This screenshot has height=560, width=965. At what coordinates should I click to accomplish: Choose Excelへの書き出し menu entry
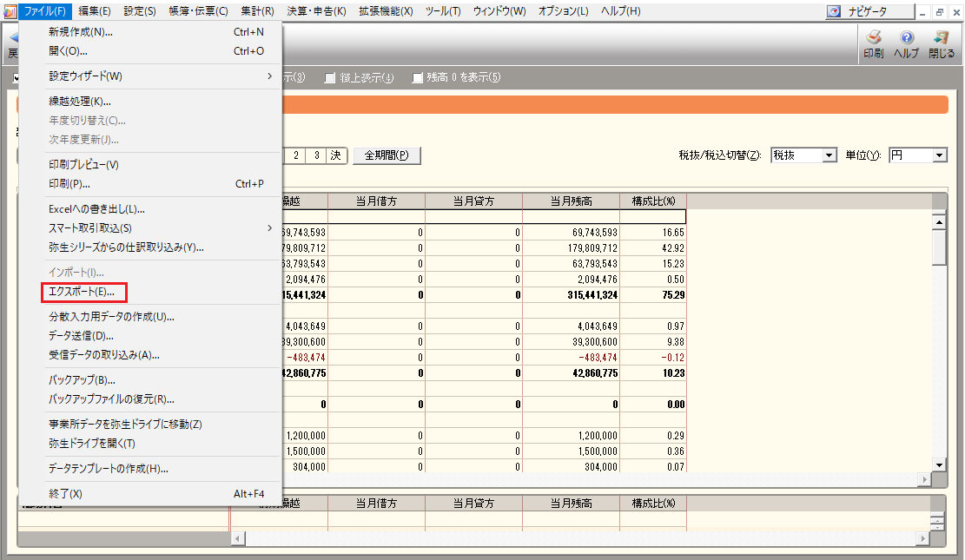pyautogui.click(x=96, y=209)
